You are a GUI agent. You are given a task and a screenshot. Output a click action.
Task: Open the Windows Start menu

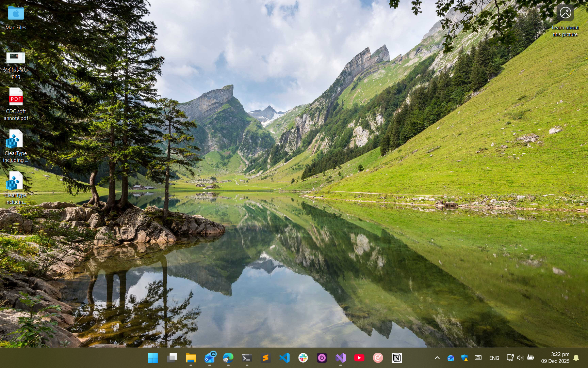[x=153, y=358]
